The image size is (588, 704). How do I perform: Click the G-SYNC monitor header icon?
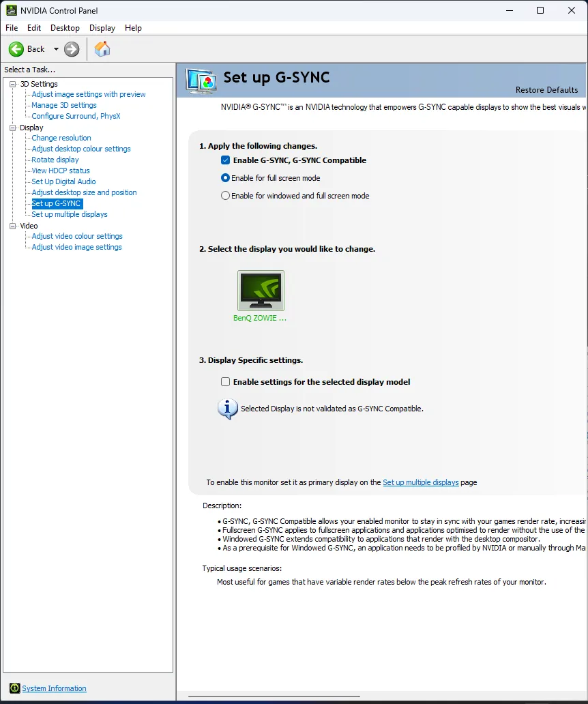201,80
